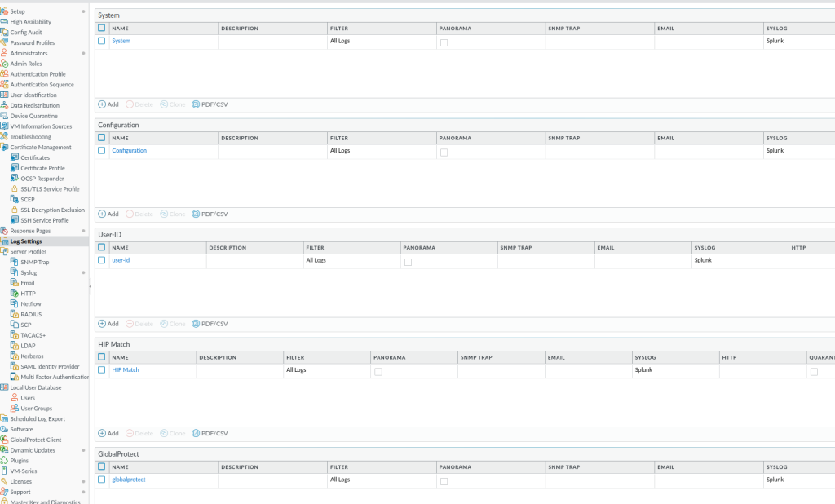
Task: Open the Users icon under Local User Database
Action: click(x=15, y=397)
